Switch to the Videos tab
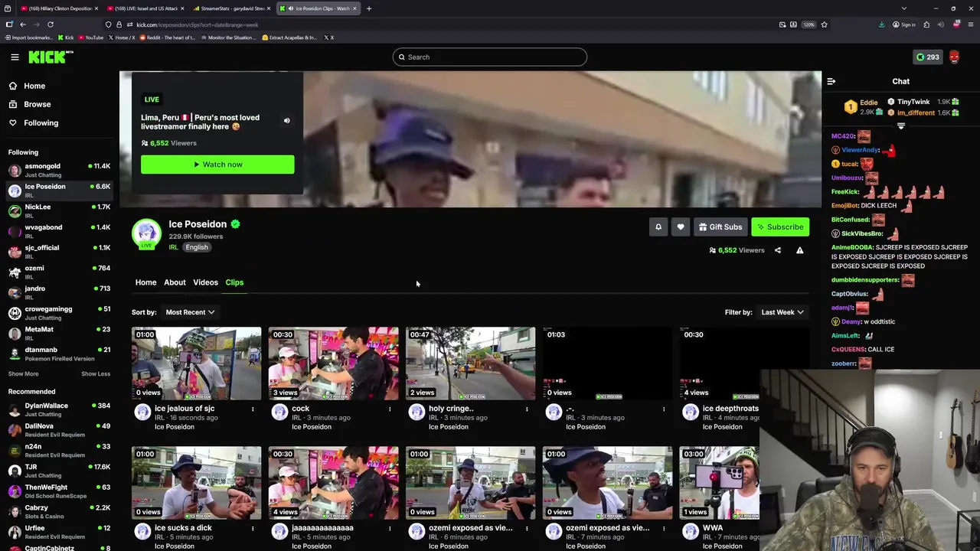980x551 pixels. 205,282
